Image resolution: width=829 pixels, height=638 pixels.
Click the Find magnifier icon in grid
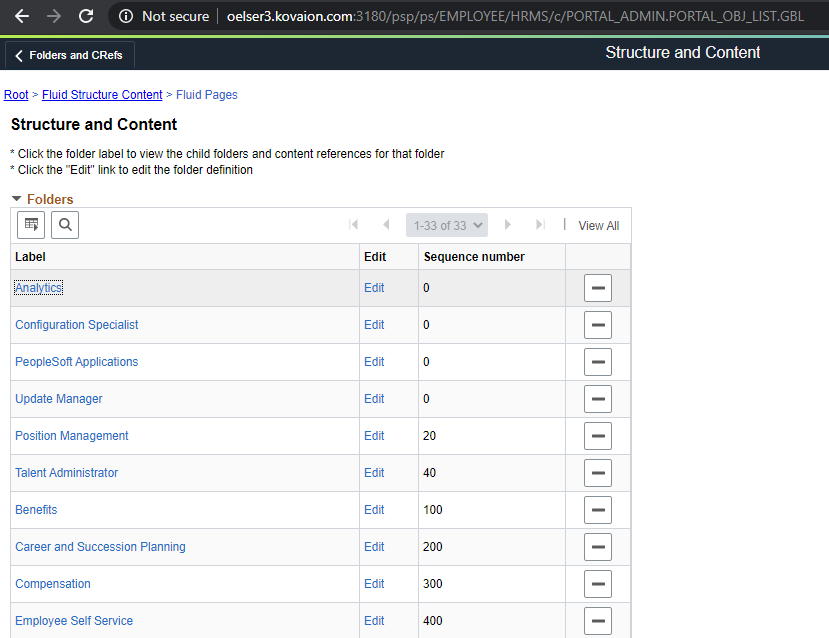65,225
